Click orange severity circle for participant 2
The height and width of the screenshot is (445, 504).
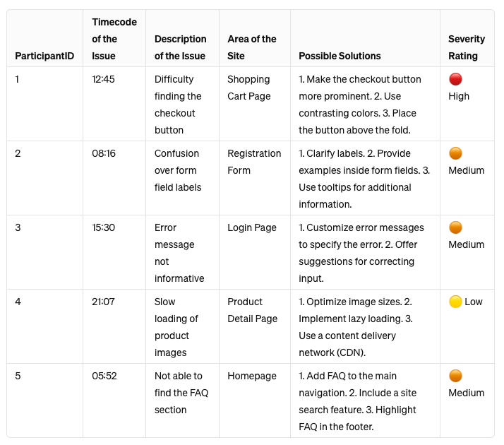point(455,153)
